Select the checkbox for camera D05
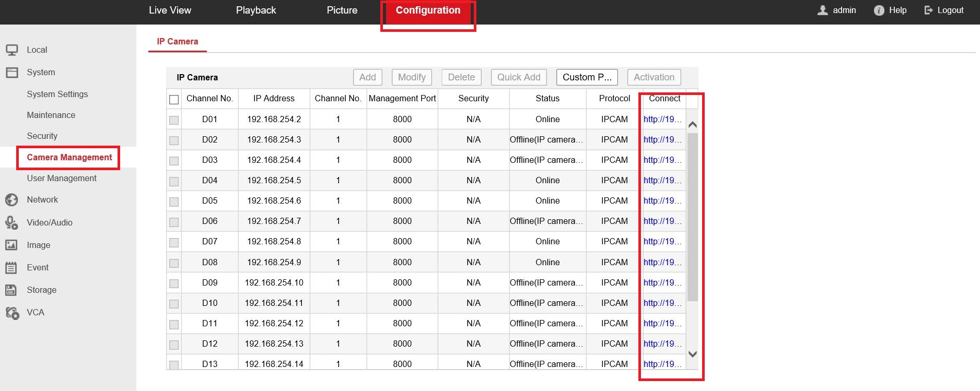Viewport: 980px width, 391px height. click(174, 202)
